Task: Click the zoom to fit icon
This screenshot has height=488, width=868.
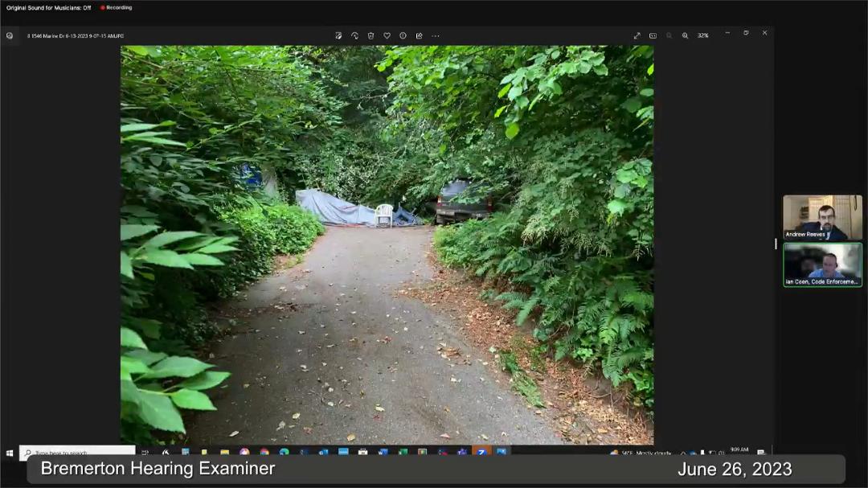Action: pyautogui.click(x=653, y=35)
